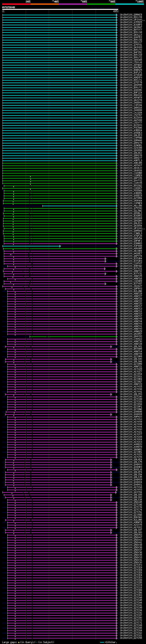Select hit label UniRef100_Q75T41
The width and height of the screenshot is (146, 644).
point(131,45)
